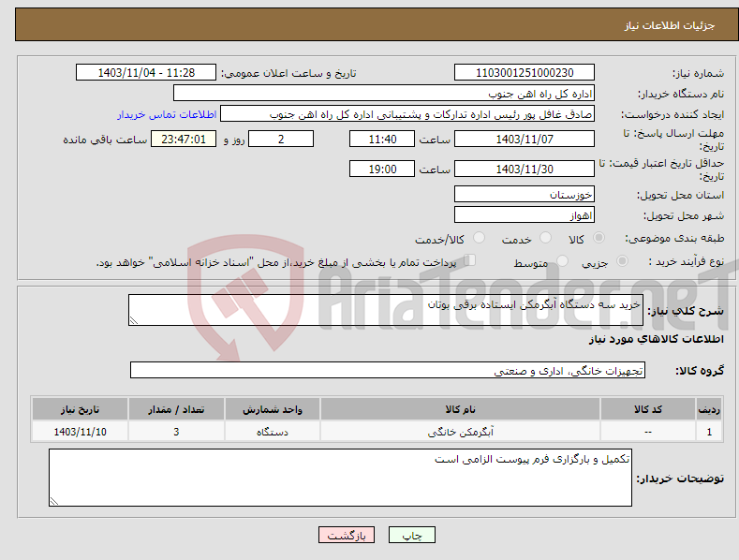
Task: Open the اطلاعات تماس خریدار link
Action: pyautogui.click(x=167, y=114)
